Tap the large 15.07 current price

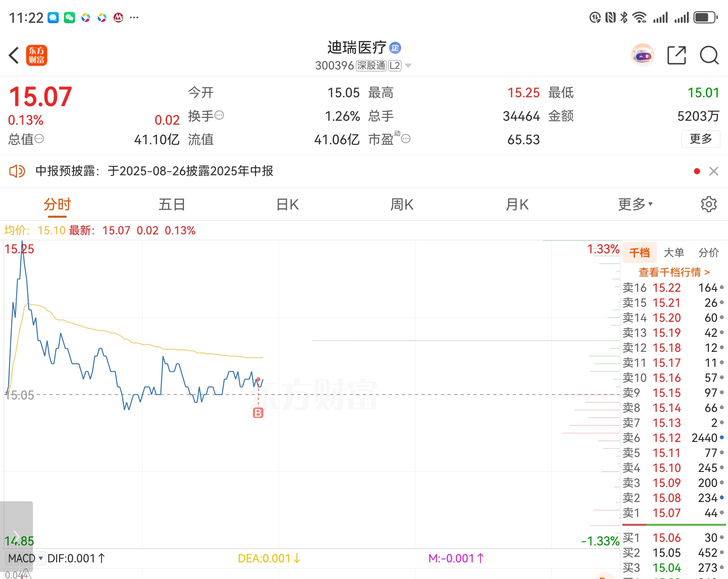coord(40,97)
